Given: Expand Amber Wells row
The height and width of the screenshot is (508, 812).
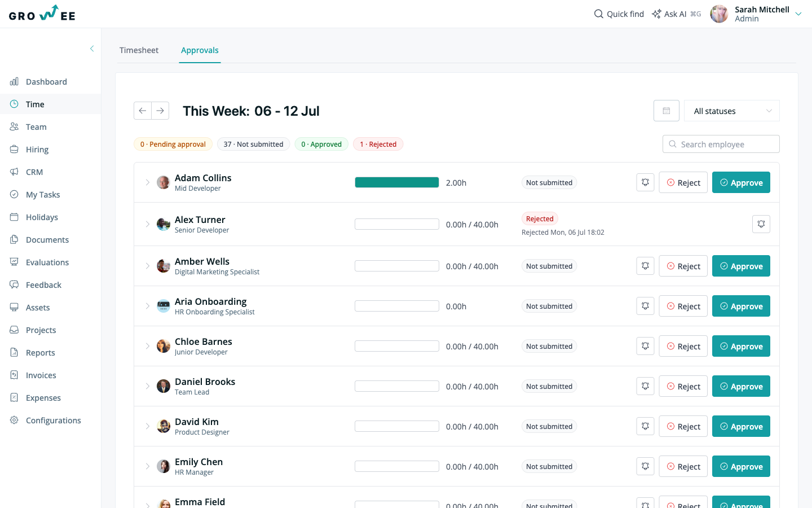Looking at the screenshot, I should (x=148, y=266).
